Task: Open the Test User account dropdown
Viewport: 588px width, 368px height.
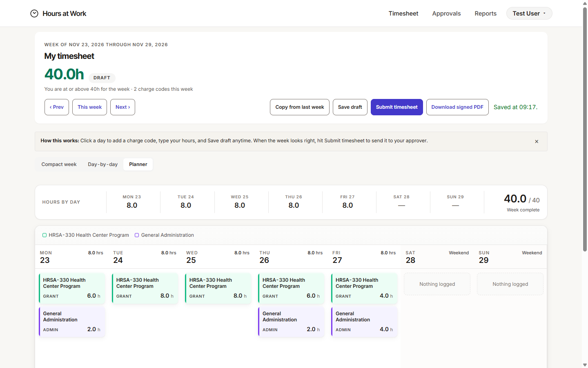Action: (529, 13)
